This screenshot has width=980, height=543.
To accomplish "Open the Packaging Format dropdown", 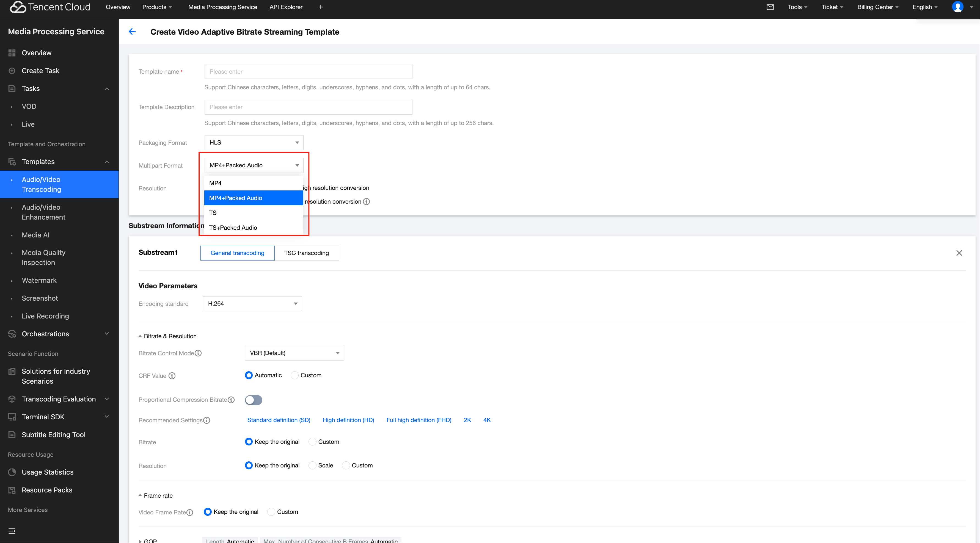I will pyautogui.click(x=253, y=142).
